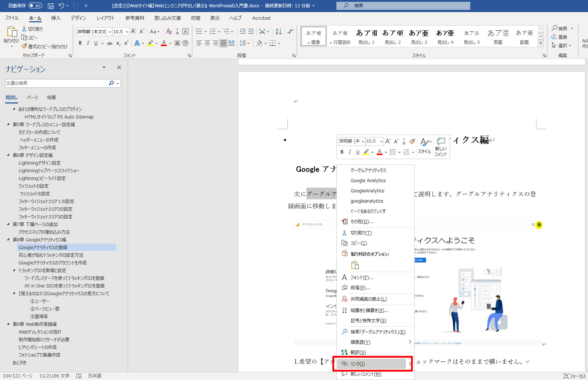Center text alignment in ribbon
Screen dimensions: 588x380
pos(207,43)
